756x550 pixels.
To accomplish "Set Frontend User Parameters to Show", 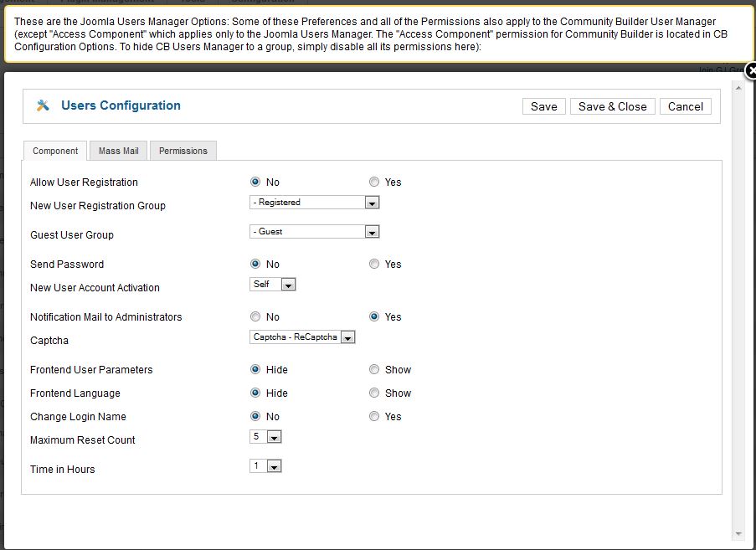I will point(374,369).
